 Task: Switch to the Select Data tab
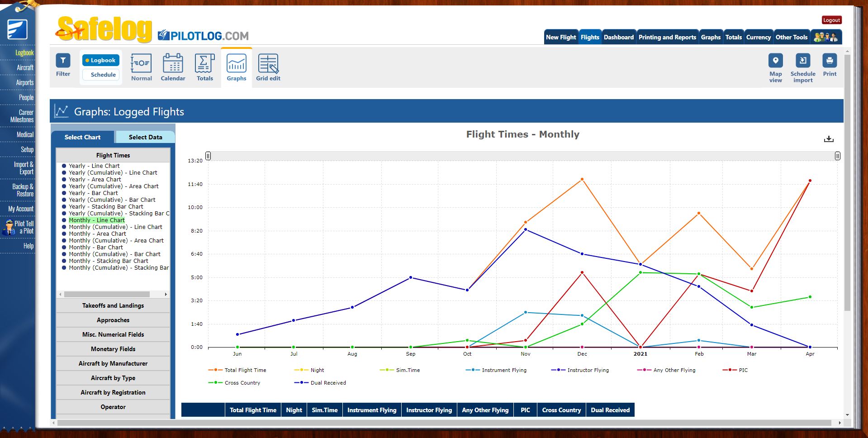pyautogui.click(x=145, y=137)
